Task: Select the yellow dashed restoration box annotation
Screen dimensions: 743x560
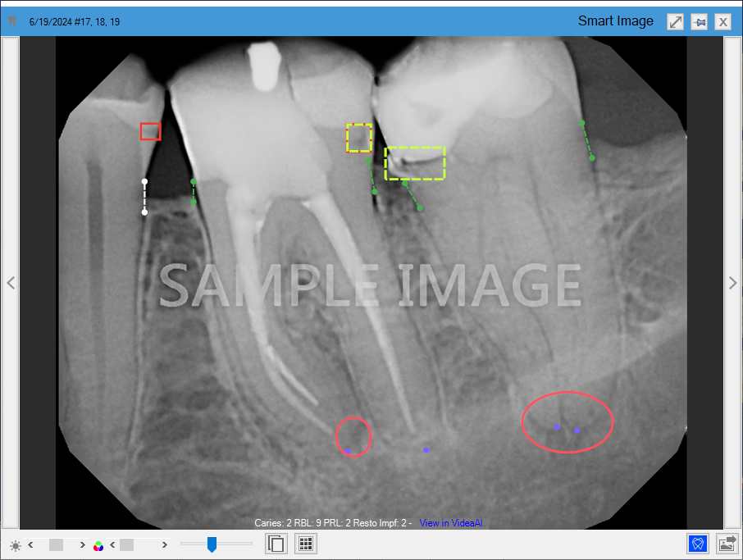Action: click(x=415, y=163)
